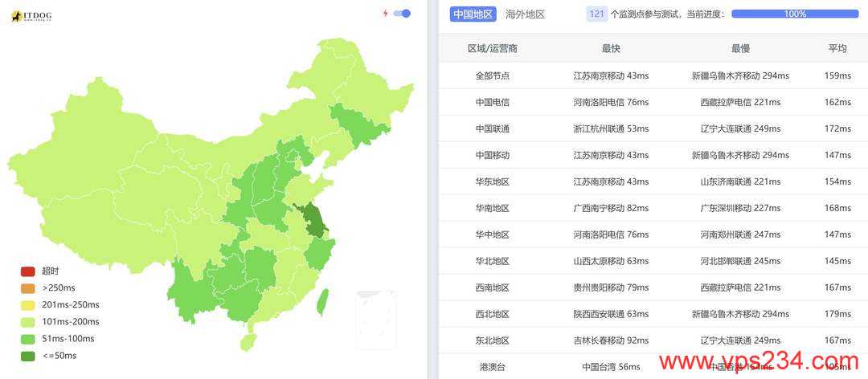This screenshot has height=379, width=868.
Task: Switch to the 中国地区 tab
Action: pos(473,14)
